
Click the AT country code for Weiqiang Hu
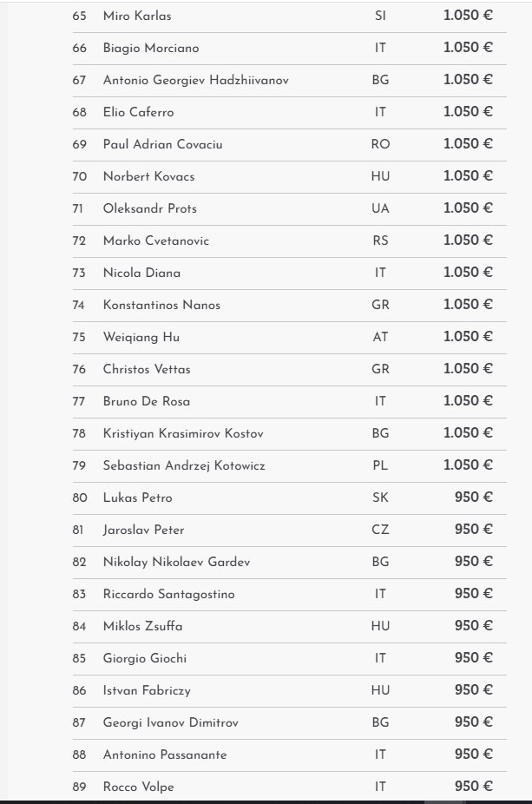pos(380,338)
